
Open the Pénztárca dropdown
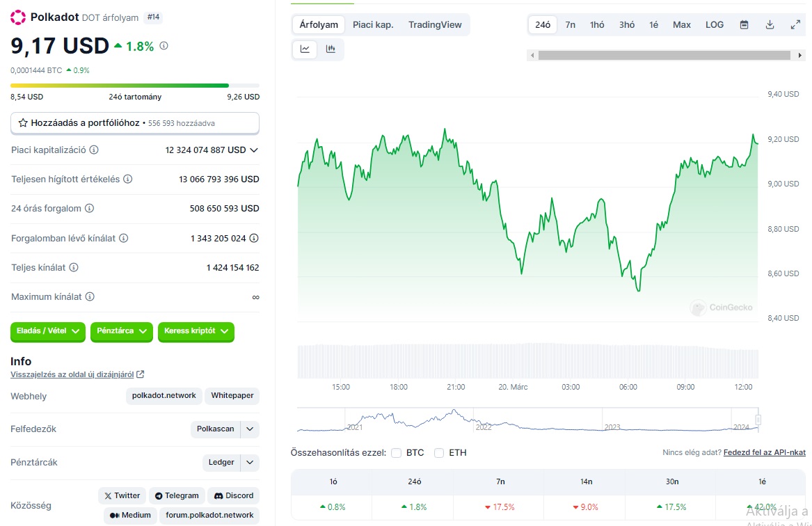(122, 331)
